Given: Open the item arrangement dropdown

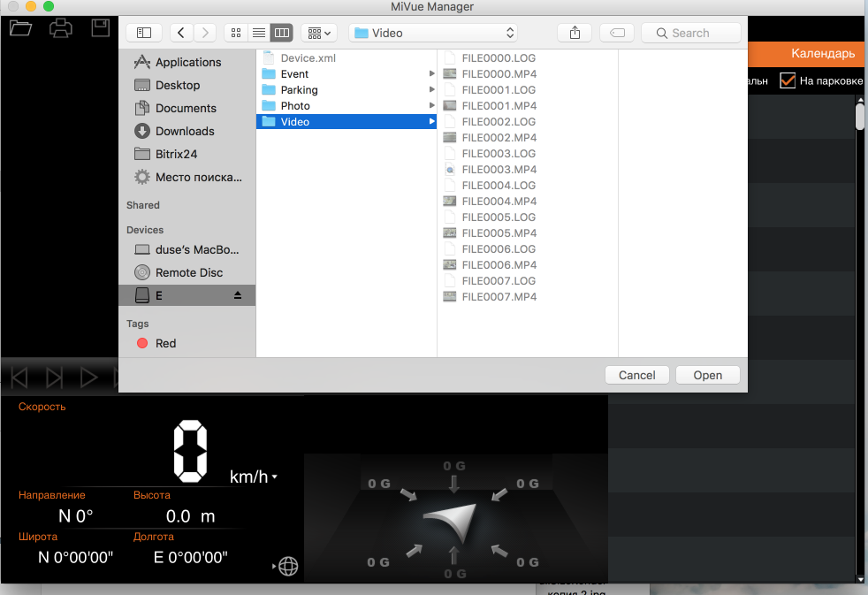Looking at the screenshot, I should [318, 33].
